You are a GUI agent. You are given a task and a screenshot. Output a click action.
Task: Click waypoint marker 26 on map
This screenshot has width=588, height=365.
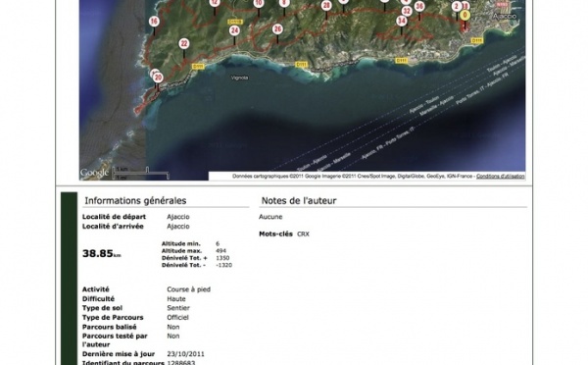[277, 28]
